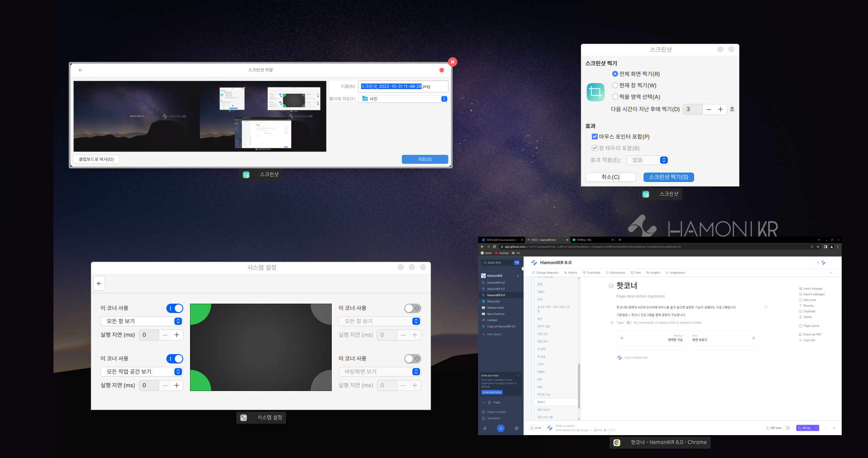868x458 pixels.
Task: Select the full screen capture radio option
Action: 615,74
